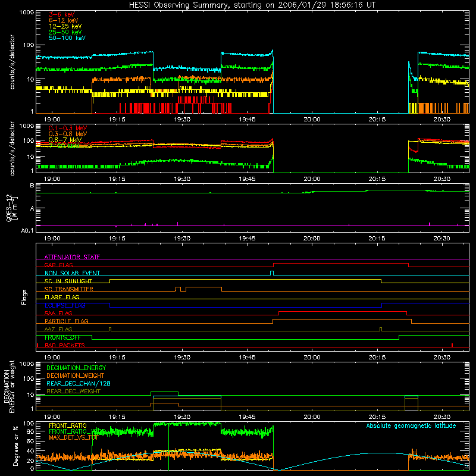476x476 pixels.
Task: Select the GAP_FLAG label
Action: (58, 265)
